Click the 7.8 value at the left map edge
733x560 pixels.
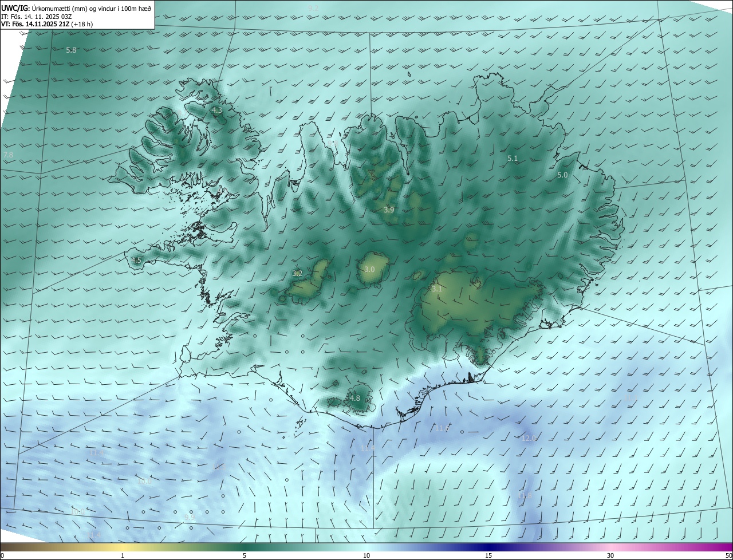click(8, 155)
